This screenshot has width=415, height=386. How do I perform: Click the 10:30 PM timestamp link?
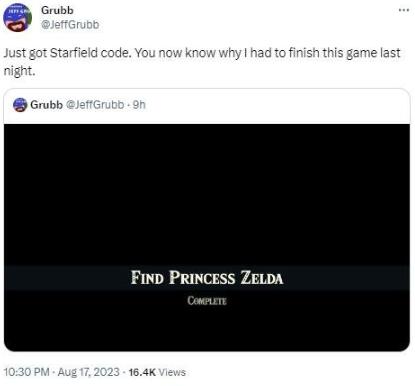26,372
